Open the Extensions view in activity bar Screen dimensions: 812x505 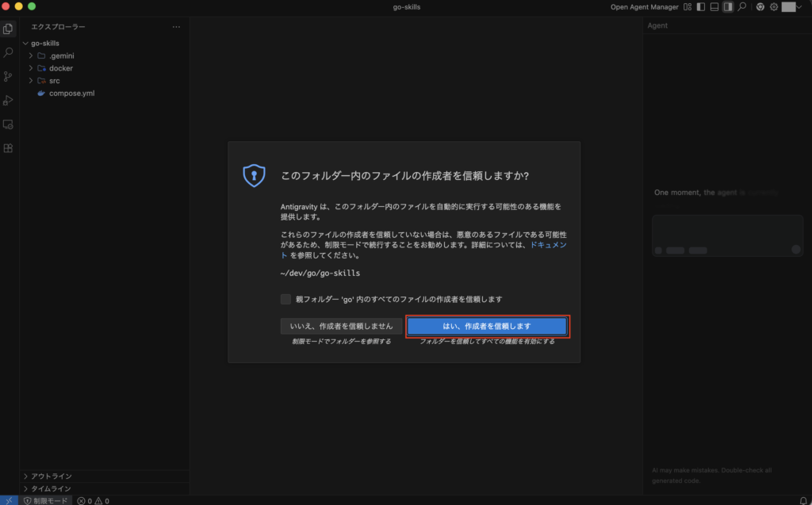point(9,148)
